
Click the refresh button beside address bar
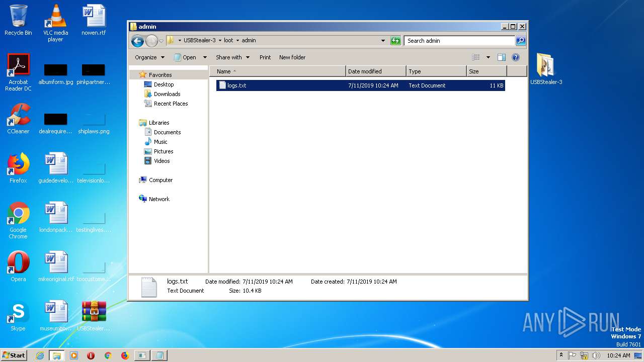[x=395, y=41]
